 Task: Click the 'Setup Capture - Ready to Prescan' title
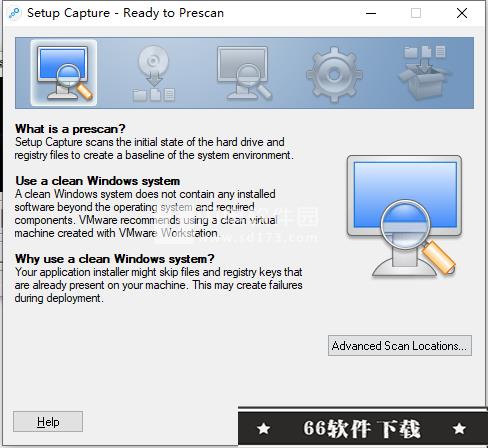[x=125, y=13]
